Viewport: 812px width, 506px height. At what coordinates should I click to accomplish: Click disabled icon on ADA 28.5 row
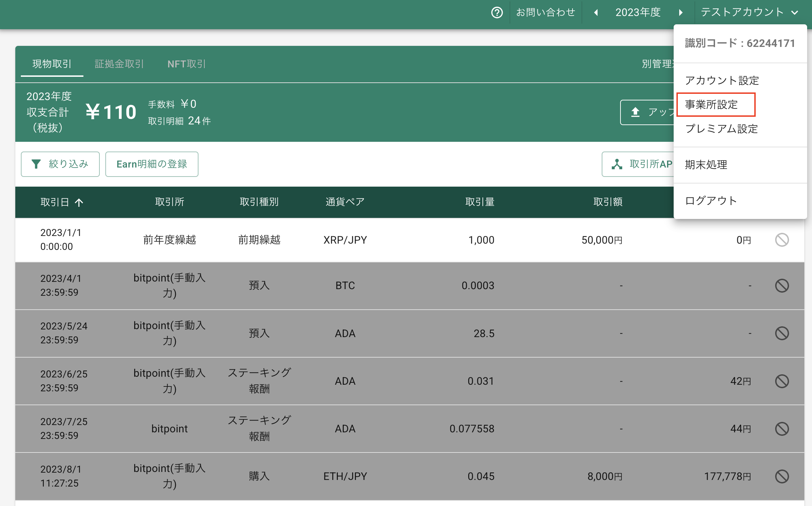coord(782,333)
